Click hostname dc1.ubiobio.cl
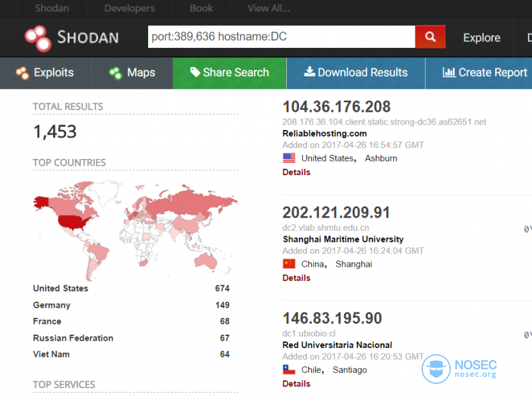 (x=308, y=333)
